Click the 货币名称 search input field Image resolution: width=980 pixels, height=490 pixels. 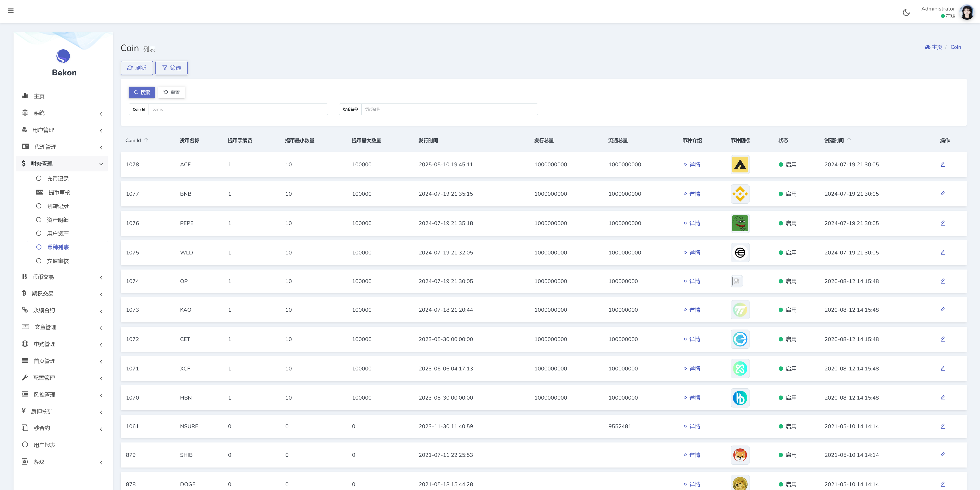pyautogui.click(x=449, y=109)
